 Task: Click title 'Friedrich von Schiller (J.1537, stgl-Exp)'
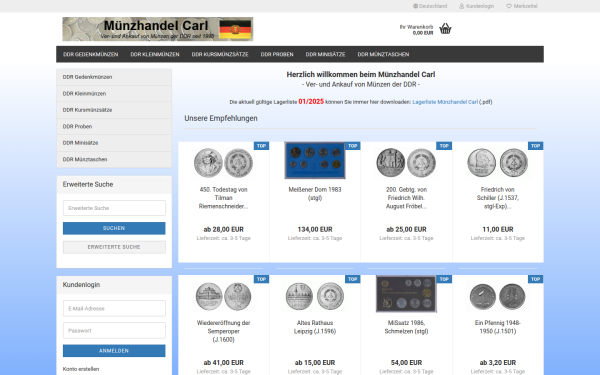click(497, 198)
